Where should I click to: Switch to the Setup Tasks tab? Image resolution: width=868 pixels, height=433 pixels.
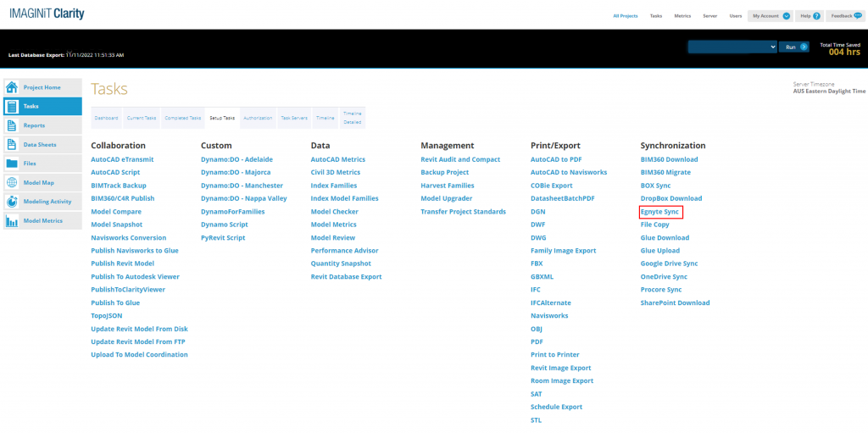tap(222, 118)
